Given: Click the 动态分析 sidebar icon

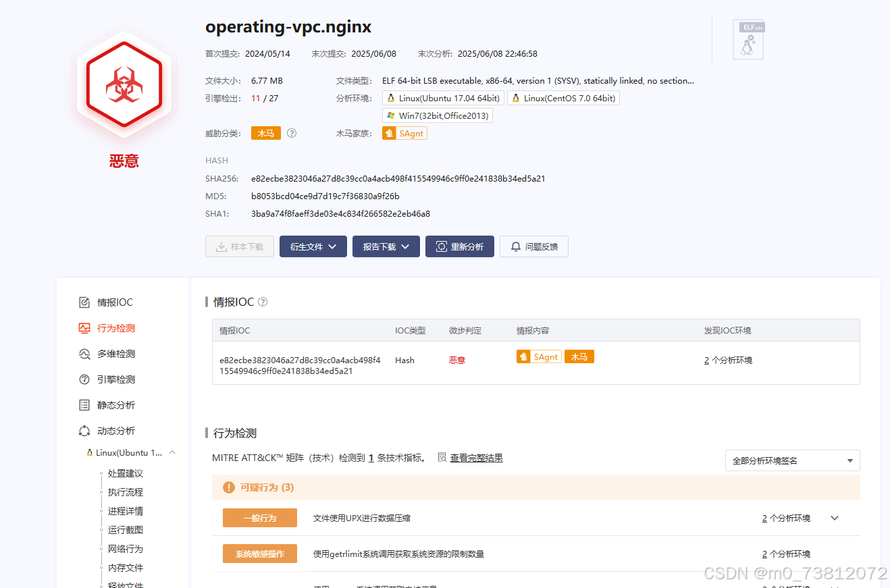Looking at the screenshot, I should (x=84, y=431).
